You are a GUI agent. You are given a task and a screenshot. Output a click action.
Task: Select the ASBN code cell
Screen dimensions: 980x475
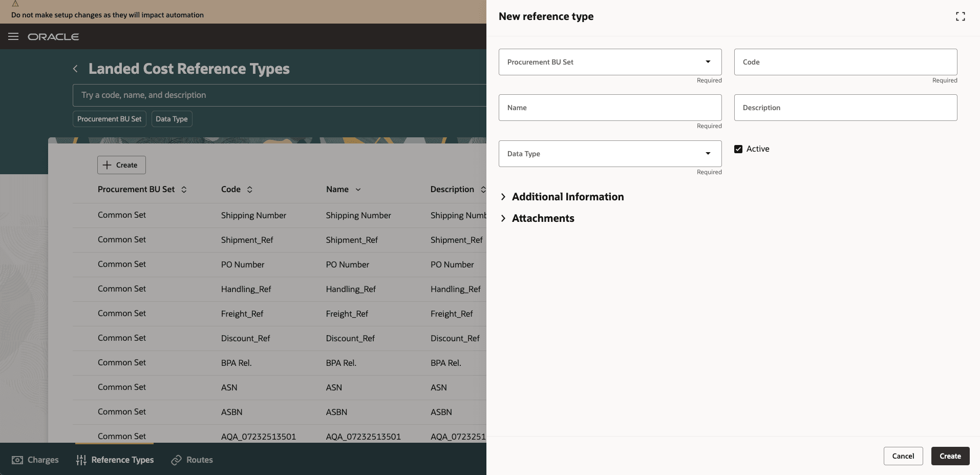coord(232,412)
